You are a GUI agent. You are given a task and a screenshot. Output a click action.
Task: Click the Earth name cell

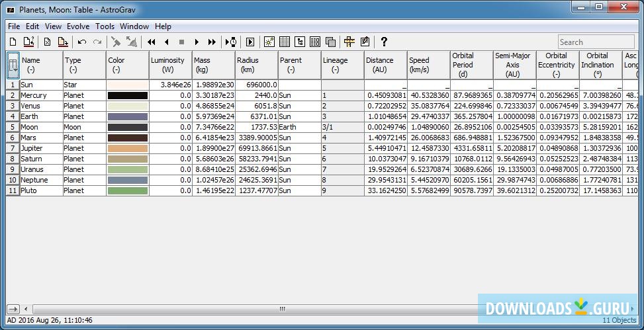42,116
